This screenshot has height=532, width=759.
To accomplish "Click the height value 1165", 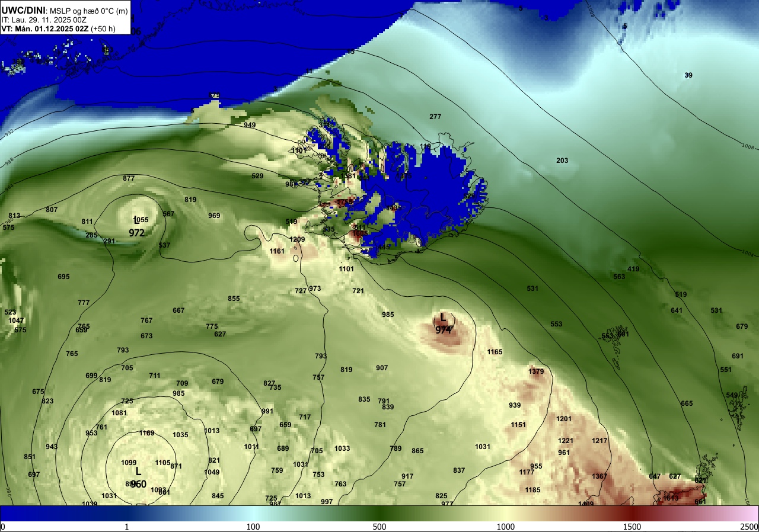I will (x=495, y=352).
